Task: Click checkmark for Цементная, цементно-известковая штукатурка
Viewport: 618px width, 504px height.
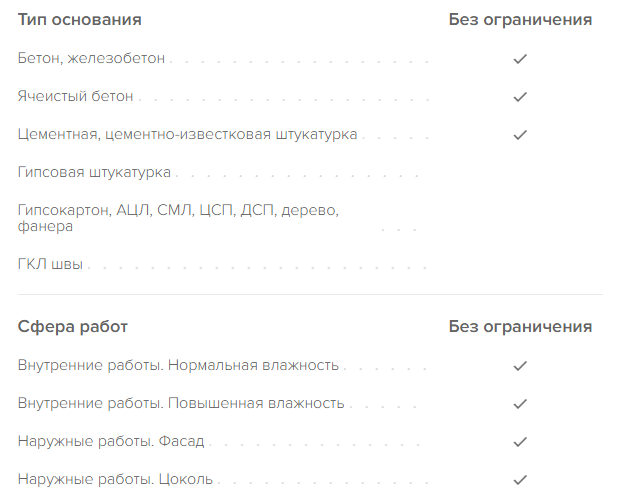Action: [x=519, y=135]
